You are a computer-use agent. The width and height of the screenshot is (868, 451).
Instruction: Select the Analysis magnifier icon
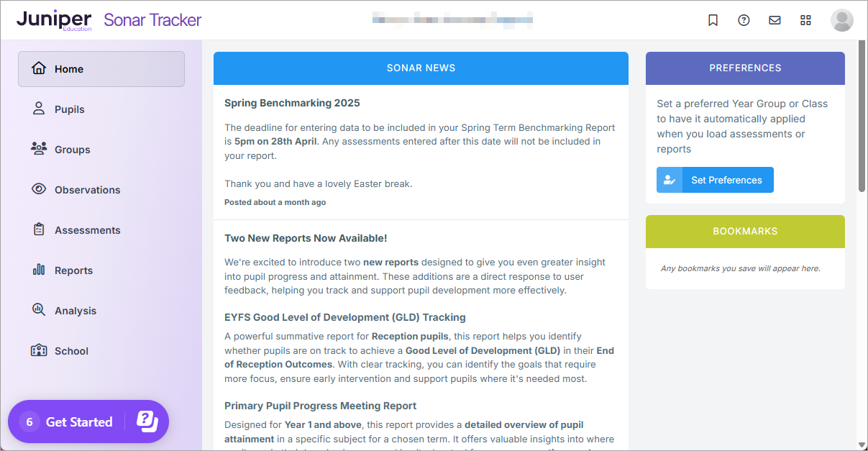[38, 310]
